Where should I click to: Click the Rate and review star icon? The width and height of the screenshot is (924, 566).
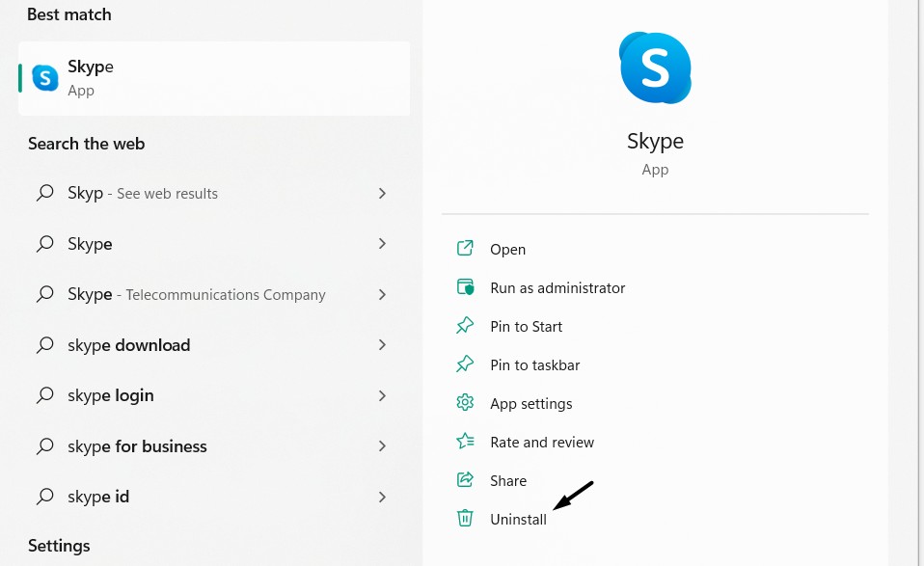[465, 442]
